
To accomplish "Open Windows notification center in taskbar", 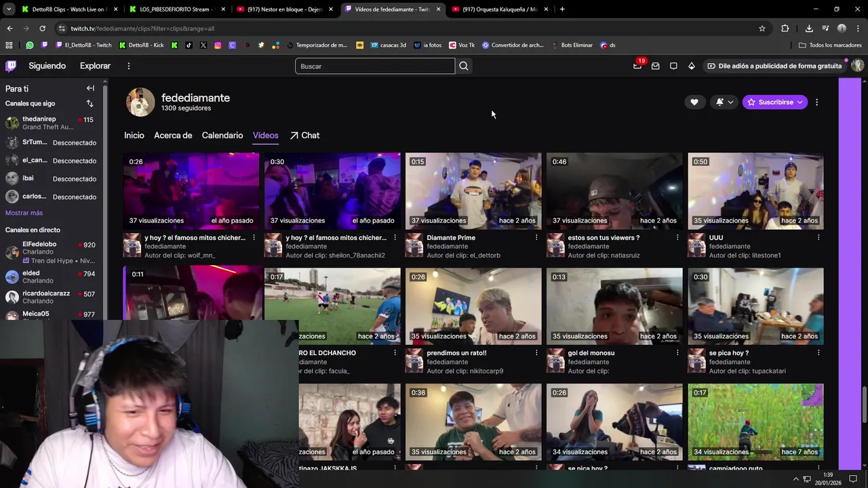I will tap(853, 479).
